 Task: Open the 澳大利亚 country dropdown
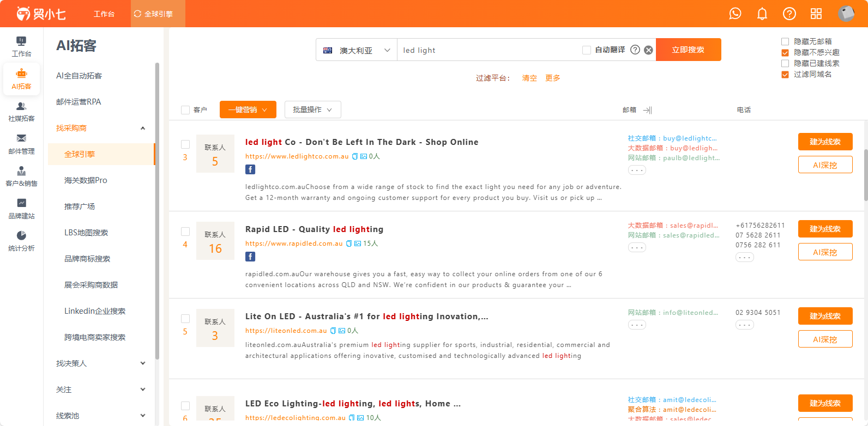357,50
